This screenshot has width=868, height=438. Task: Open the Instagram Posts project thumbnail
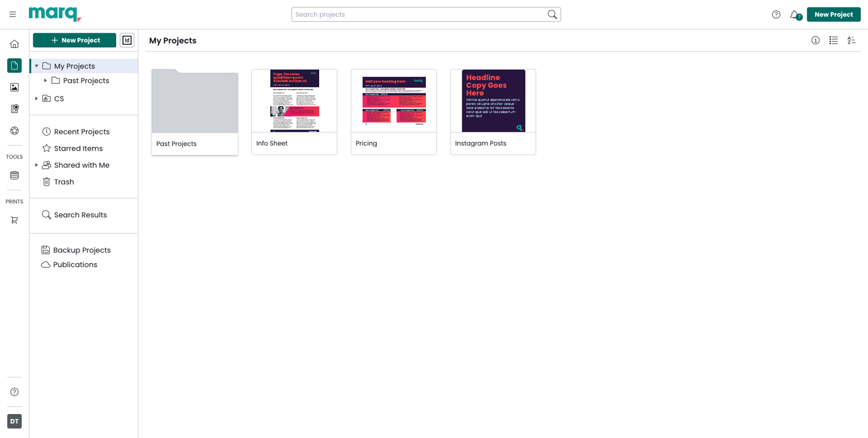point(493,101)
